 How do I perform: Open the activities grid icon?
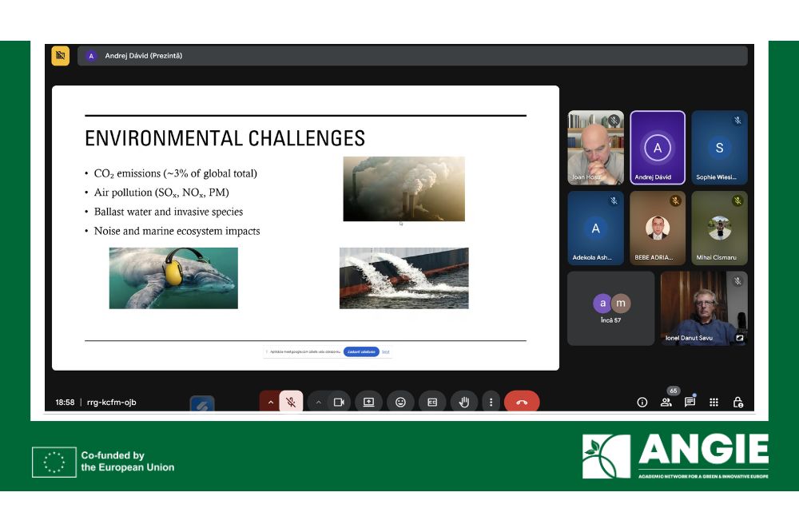coord(714,403)
